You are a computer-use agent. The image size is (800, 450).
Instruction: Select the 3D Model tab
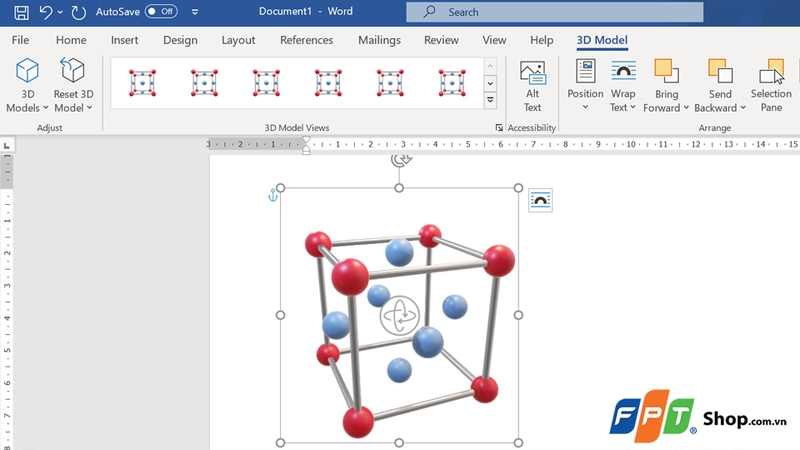[x=602, y=40]
